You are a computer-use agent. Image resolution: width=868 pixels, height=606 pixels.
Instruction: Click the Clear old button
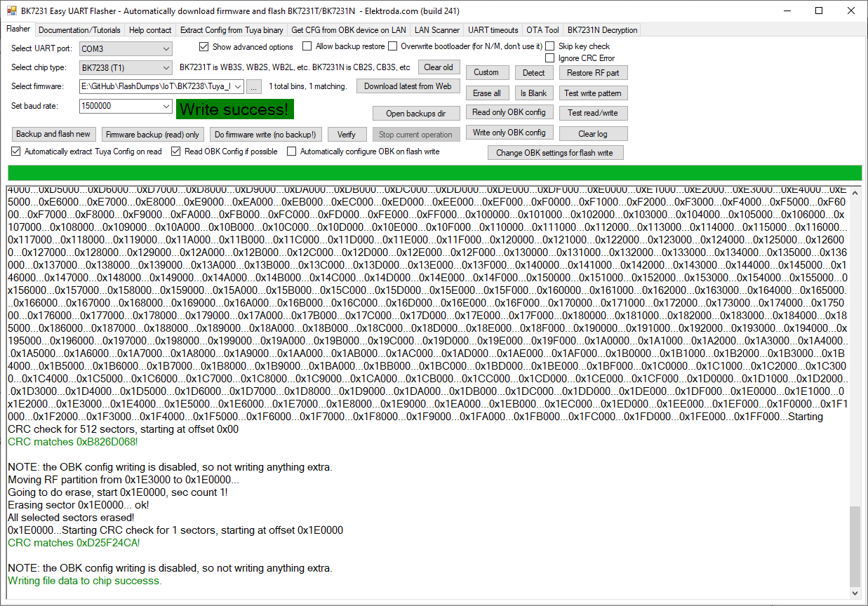(439, 67)
